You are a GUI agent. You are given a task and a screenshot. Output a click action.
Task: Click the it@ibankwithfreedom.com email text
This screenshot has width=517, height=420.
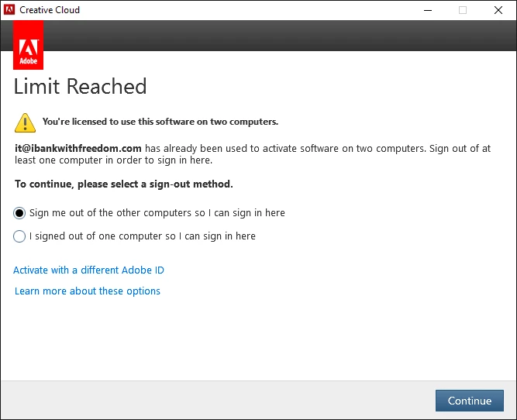tap(78, 148)
